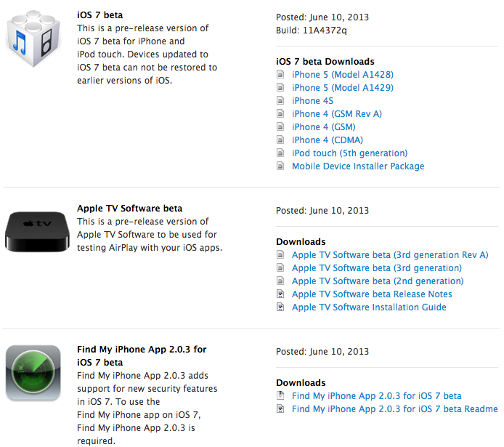The height and width of the screenshot is (447, 504).
Task: Click document icon beside Find My iPhone Readme
Action: tap(281, 409)
